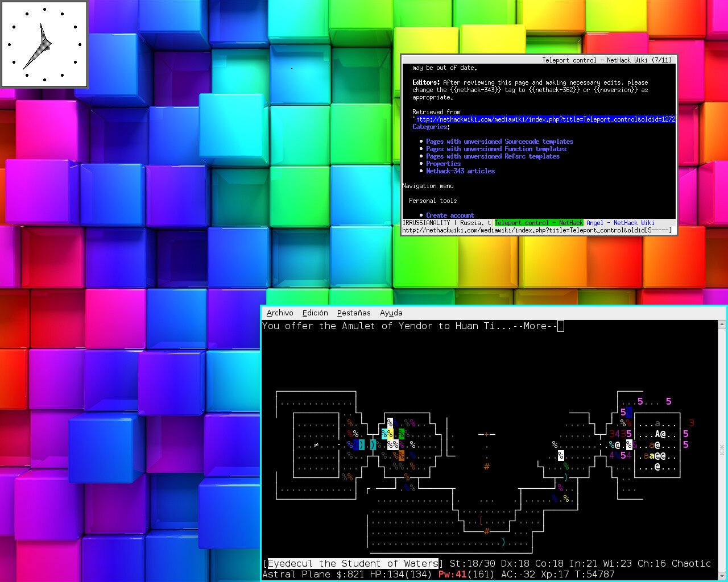Click the cursor block after --More--
Viewport: 728px width, 582px height.
[x=561, y=326]
